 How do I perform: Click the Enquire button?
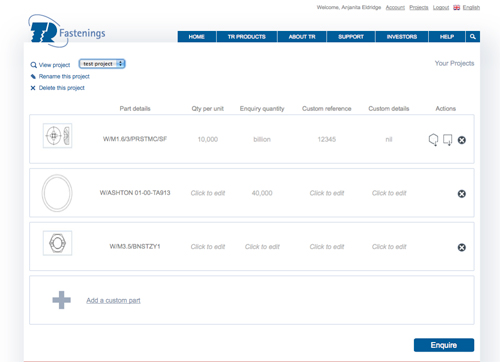click(x=444, y=345)
